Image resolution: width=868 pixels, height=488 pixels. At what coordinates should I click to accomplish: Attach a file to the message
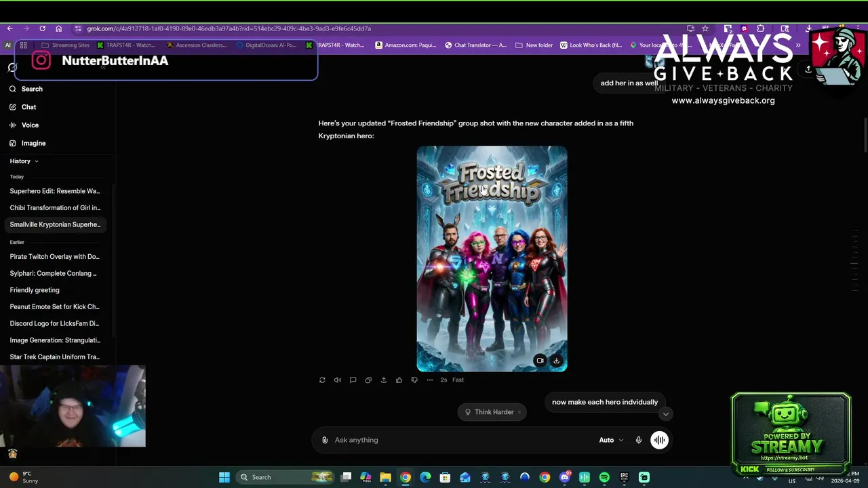click(x=325, y=440)
